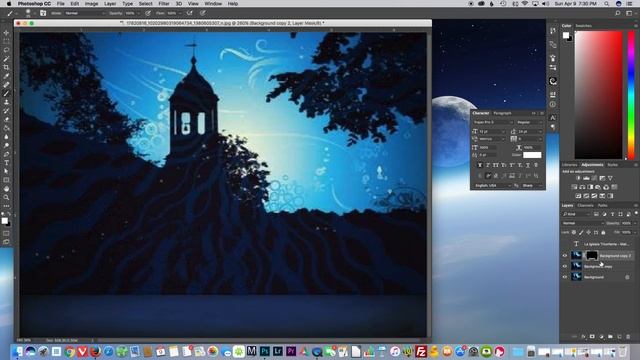Click the font size field in Character panel
The width and height of the screenshot is (640, 360).
click(x=491, y=131)
